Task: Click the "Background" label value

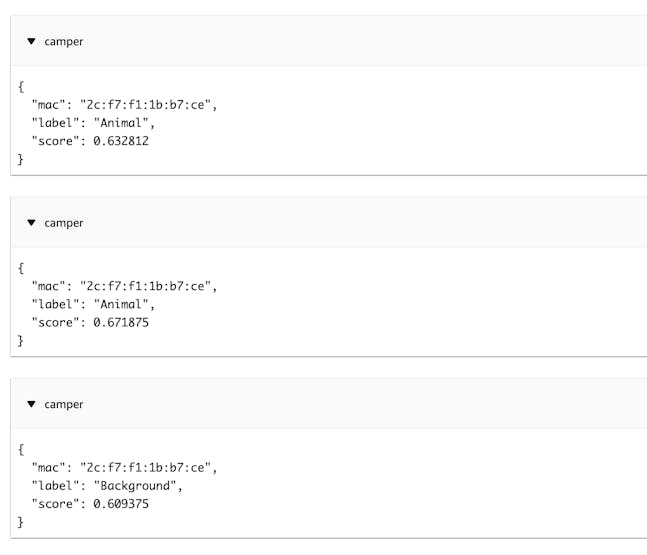Action: tap(138, 485)
